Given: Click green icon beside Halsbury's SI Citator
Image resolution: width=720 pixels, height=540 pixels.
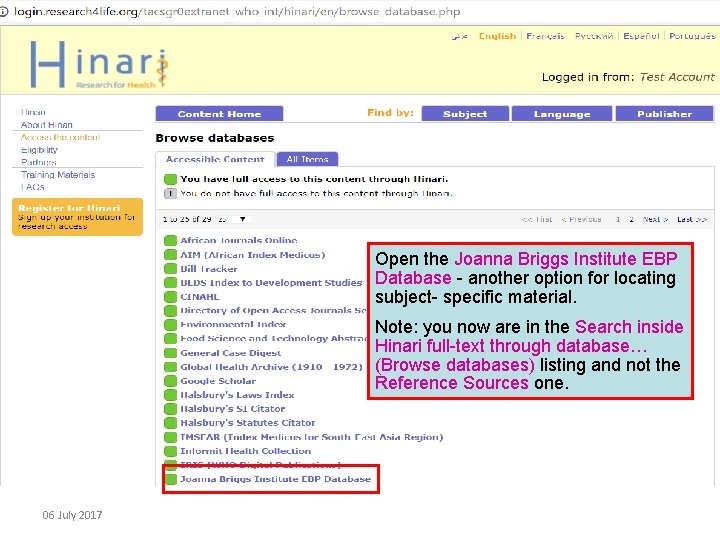Looking at the screenshot, I should 170,409.
